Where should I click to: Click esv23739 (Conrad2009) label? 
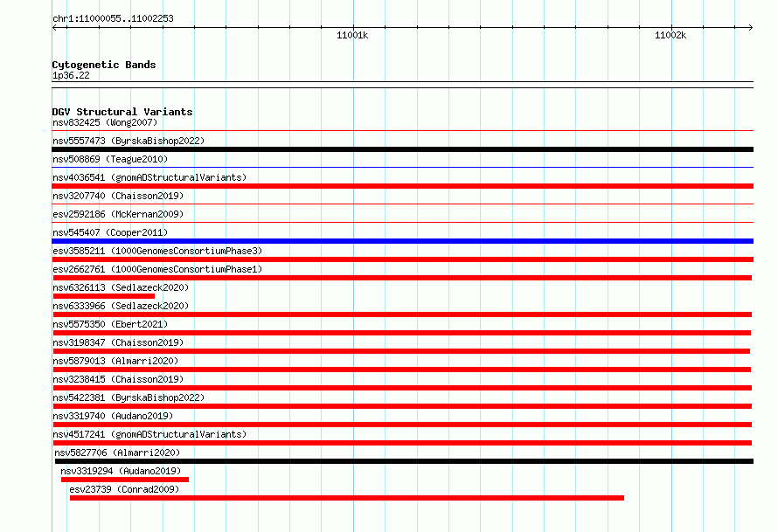[x=124, y=489]
